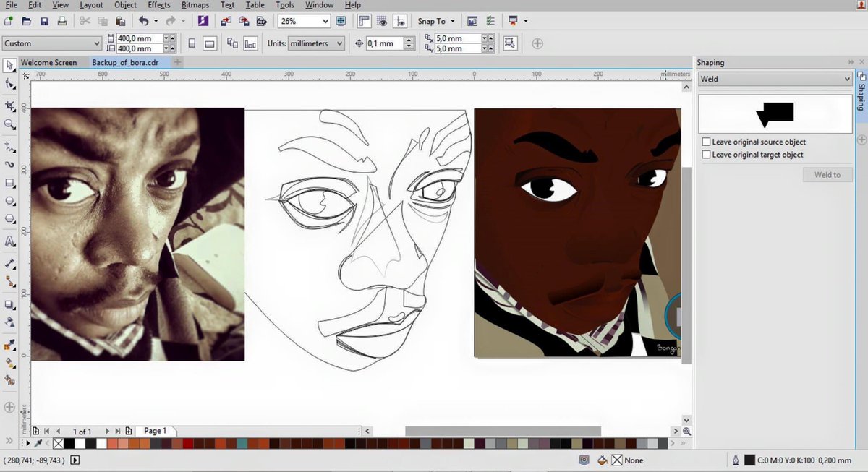Select the Pick tool in the toolbox
The width and height of the screenshot is (868, 472).
(10, 66)
